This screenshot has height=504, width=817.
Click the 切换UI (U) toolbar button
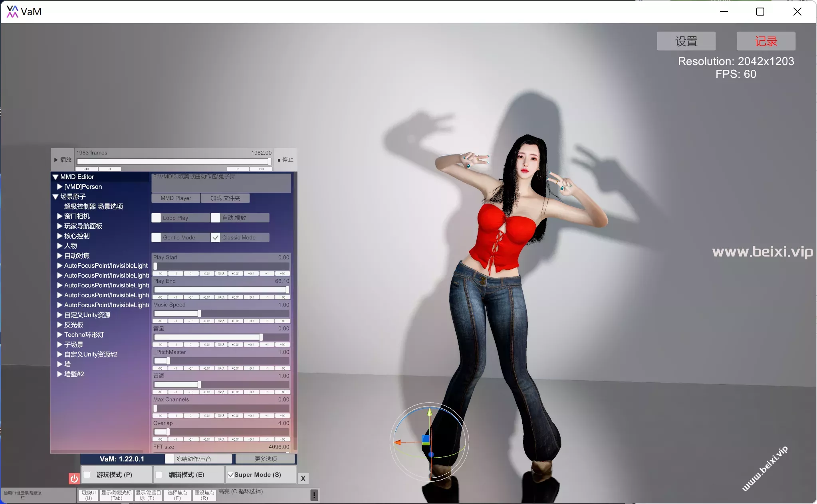click(88, 495)
